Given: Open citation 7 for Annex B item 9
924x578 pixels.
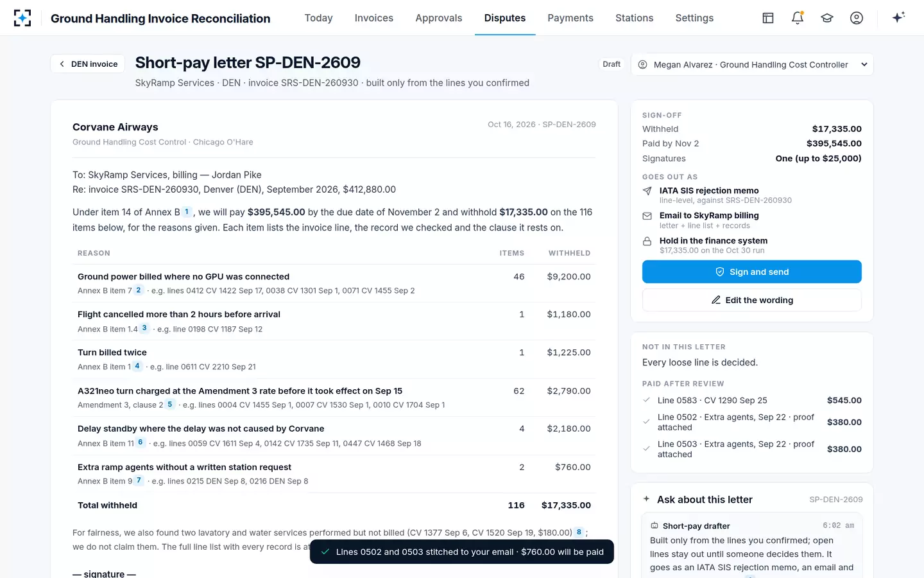Looking at the screenshot, I should click(x=139, y=480).
